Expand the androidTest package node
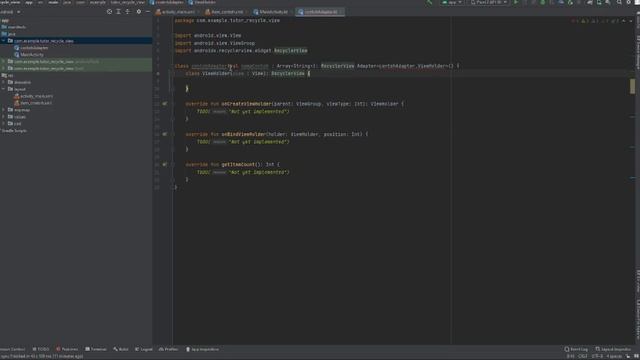 pyautogui.click(x=4, y=62)
